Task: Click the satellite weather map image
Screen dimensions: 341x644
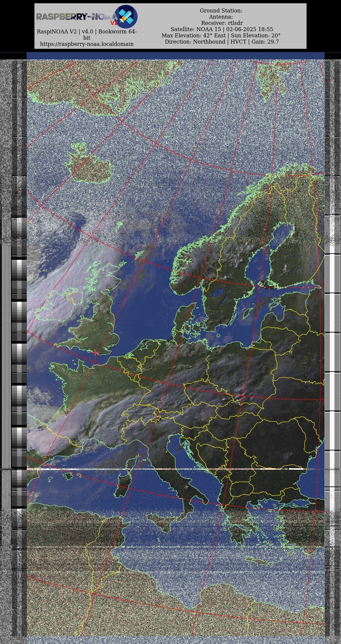Action: point(175,347)
